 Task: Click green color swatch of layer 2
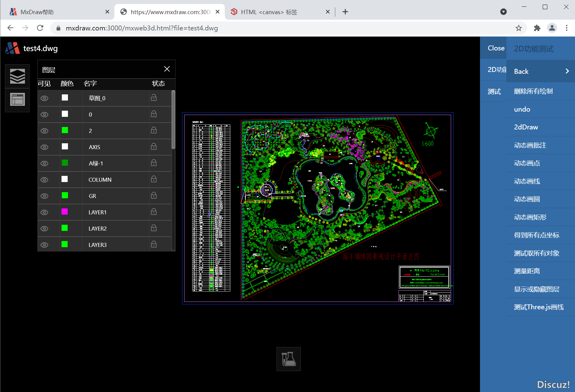pyautogui.click(x=65, y=130)
